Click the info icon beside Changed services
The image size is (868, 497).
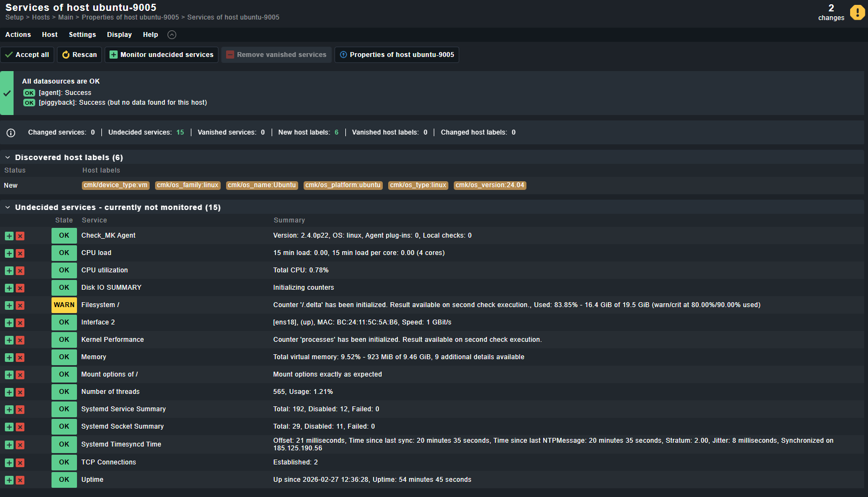point(11,133)
